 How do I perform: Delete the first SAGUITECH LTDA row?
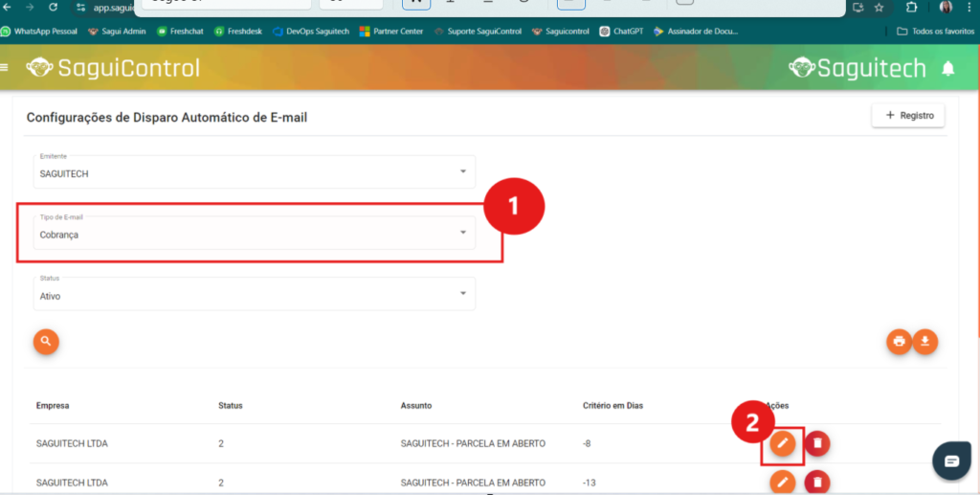[816, 443]
